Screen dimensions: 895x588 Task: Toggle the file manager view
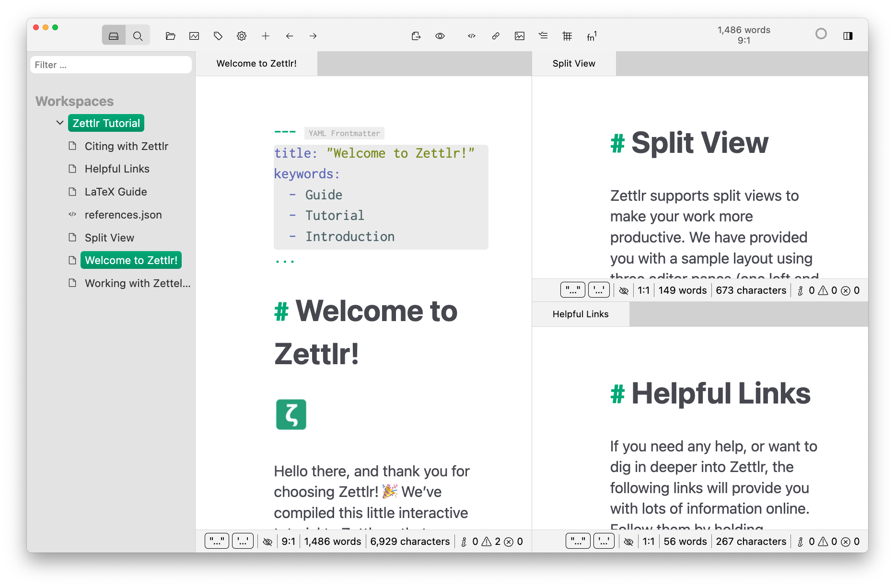pos(114,35)
